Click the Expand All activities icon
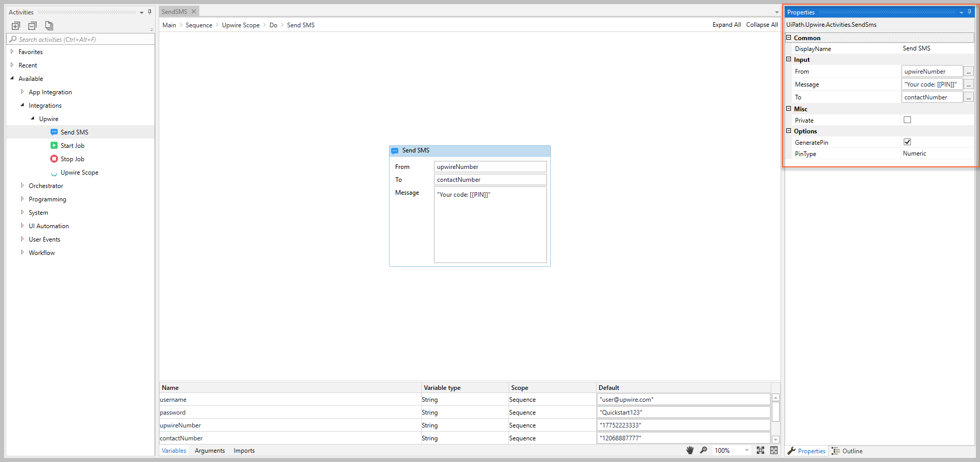The width and height of the screenshot is (980, 462). (x=16, y=26)
